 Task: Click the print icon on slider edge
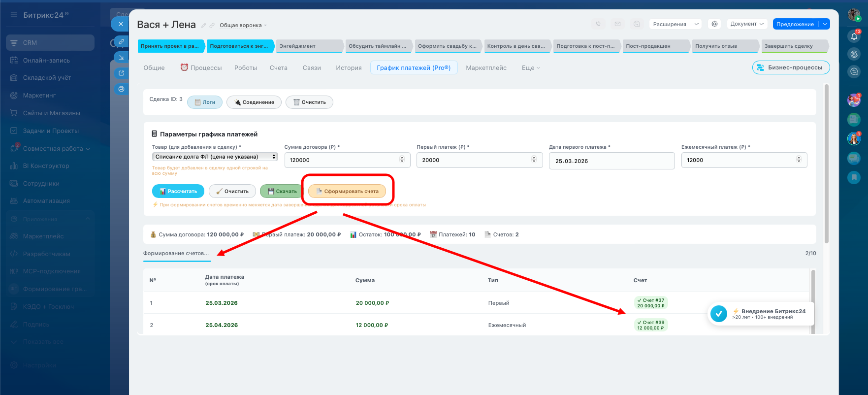[x=121, y=89]
